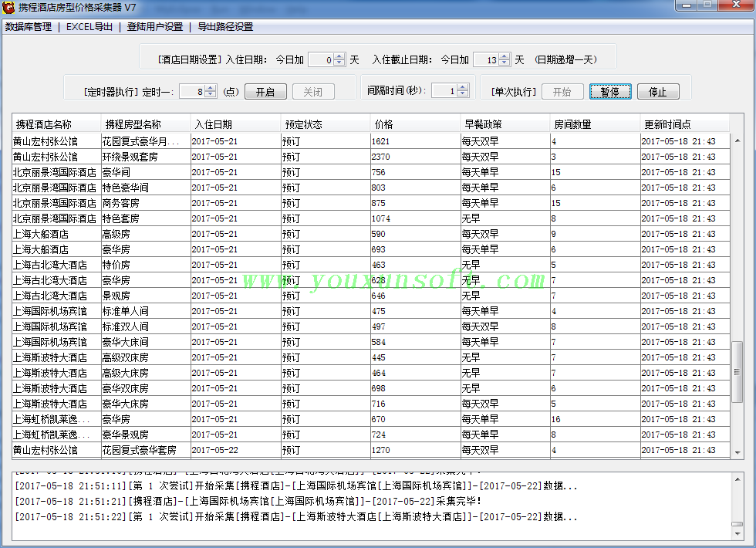This screenshot has width=756, height=548.
Task: Select the 景观房 room type cell
Action: click(x=146, y=296)
